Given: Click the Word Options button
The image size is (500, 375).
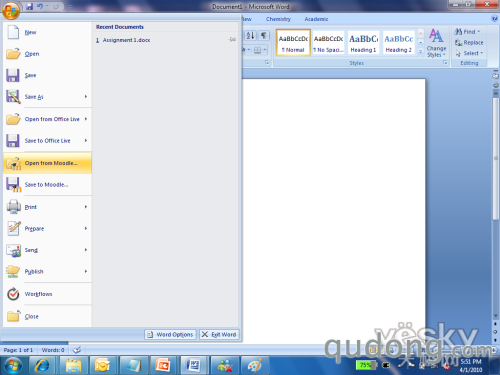Looking at the screenshot, I should point(170,334).
